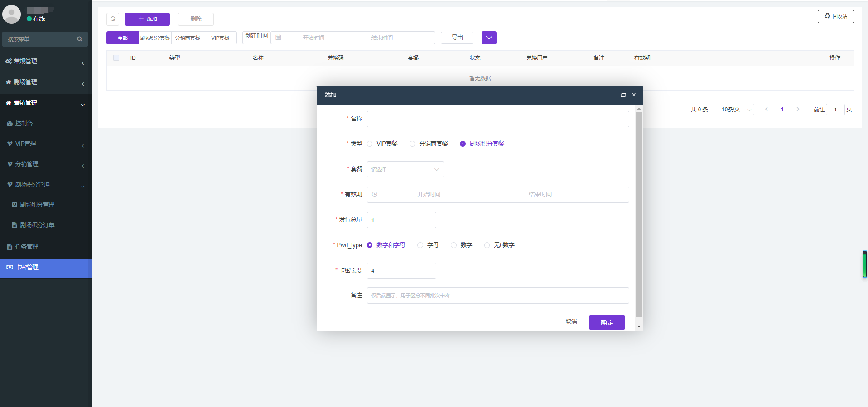Screen dimensions: 868x407
Task: Choose 字母 as the Pwd_type option
Action: pos(420,245)
